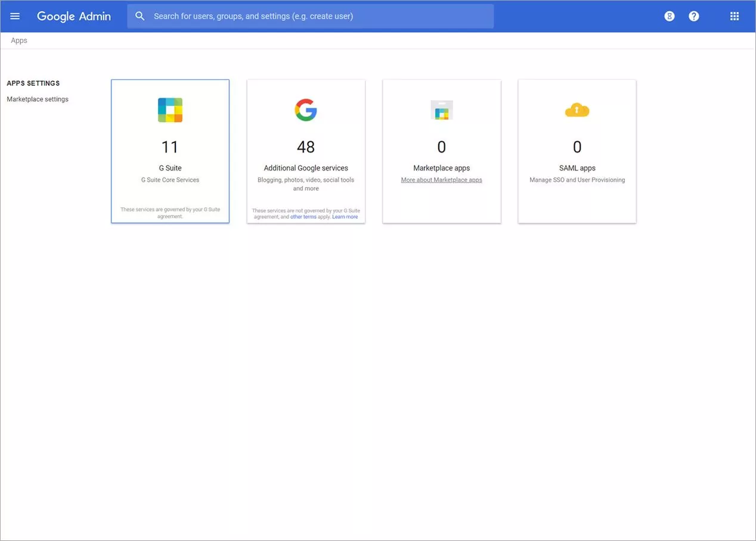Open the other terms link
Viewport: 756px width, 541px height.
click(303, 217)
